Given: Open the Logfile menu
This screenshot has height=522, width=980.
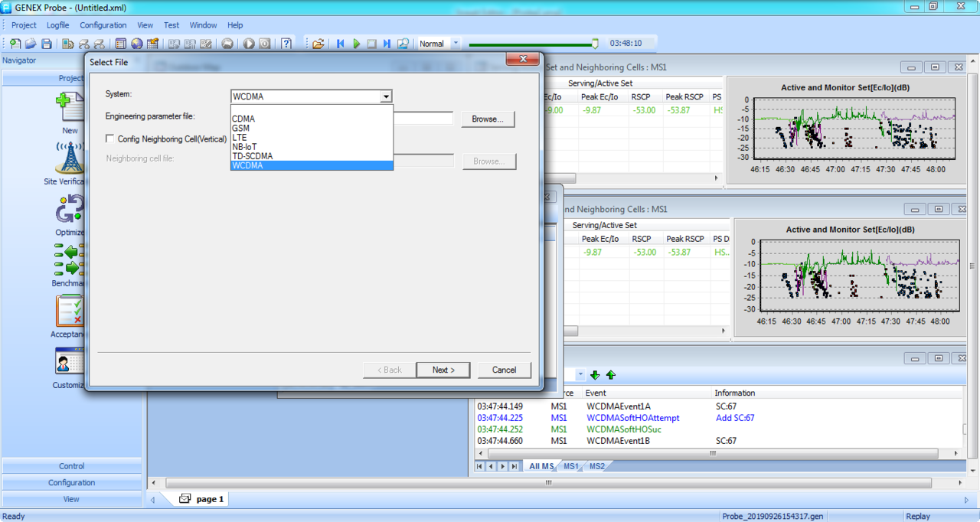Looking at the screenshot, I should [x=58, y=25].
